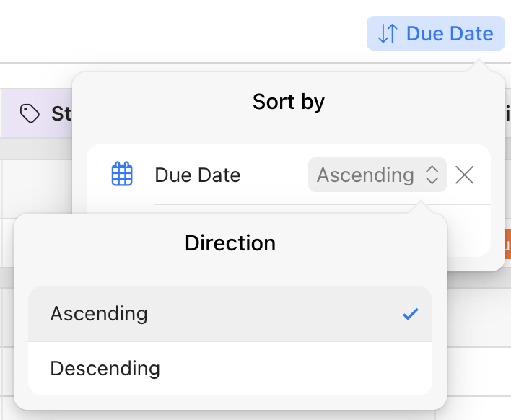The width and height of the screenshot is (511, 420).
Task: Open the Ascending direction dropdown
Action: click(365, 175)
